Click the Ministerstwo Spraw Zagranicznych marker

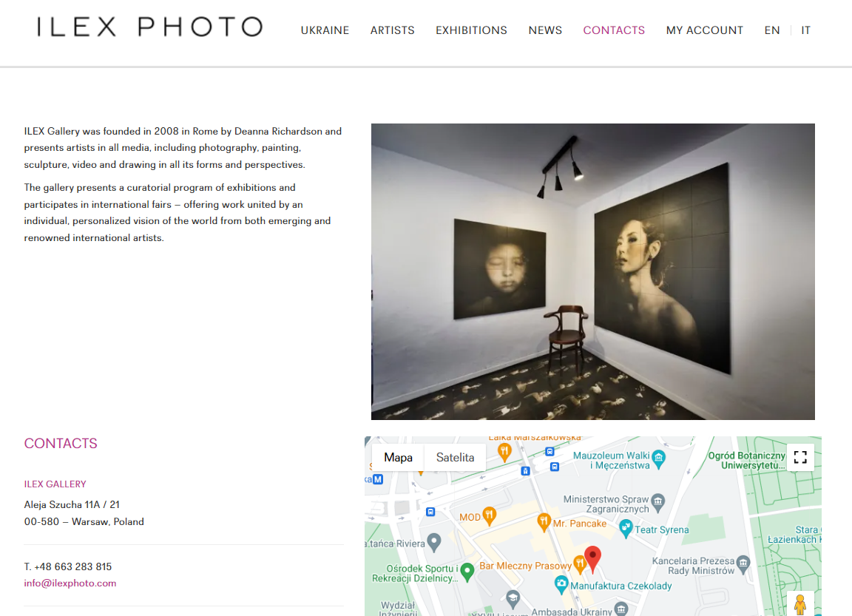click(658, 502)
